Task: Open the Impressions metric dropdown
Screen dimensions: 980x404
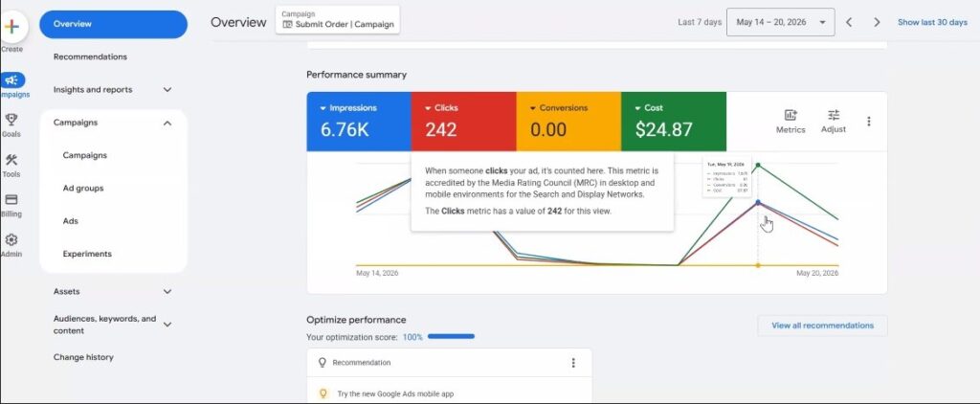Action: point(323,108)
